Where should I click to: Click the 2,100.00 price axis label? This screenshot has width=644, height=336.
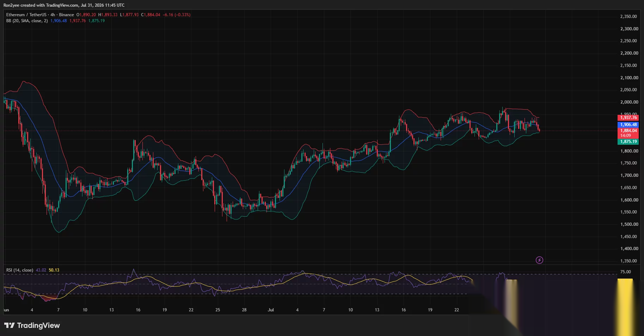click(629, 78)
